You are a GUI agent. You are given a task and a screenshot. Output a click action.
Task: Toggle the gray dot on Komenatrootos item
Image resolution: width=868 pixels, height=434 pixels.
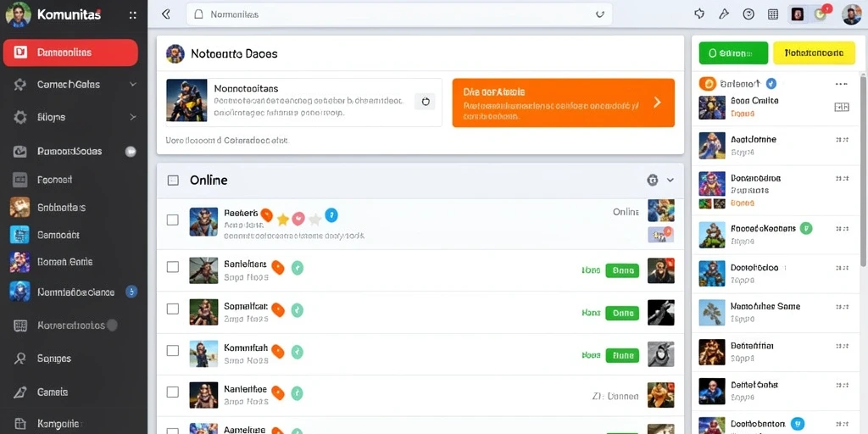[112, 325]
